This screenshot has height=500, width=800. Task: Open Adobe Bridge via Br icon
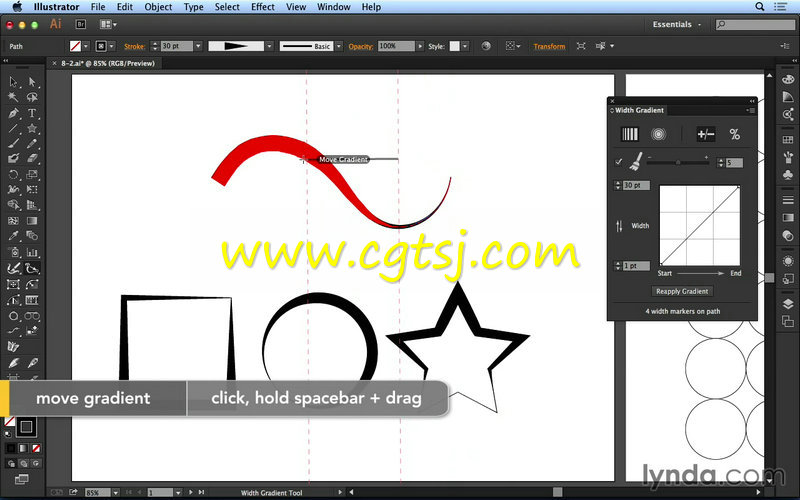[x=81, y=24]
